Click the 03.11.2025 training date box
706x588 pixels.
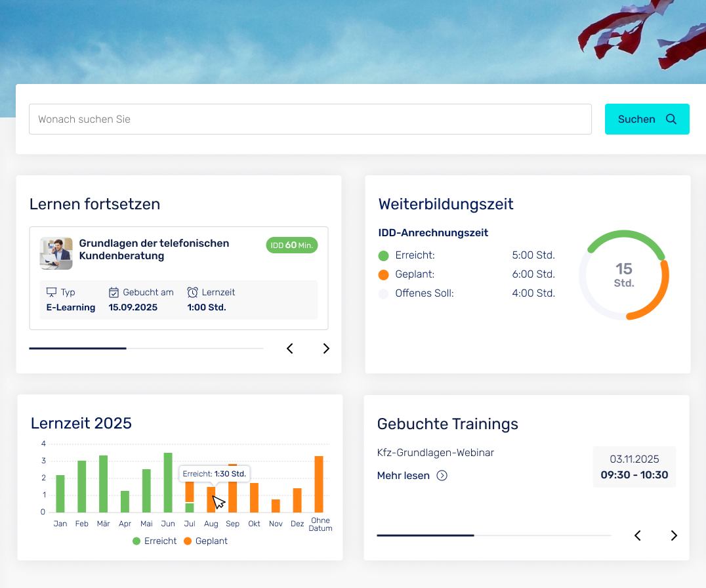[x=634, y=467]
